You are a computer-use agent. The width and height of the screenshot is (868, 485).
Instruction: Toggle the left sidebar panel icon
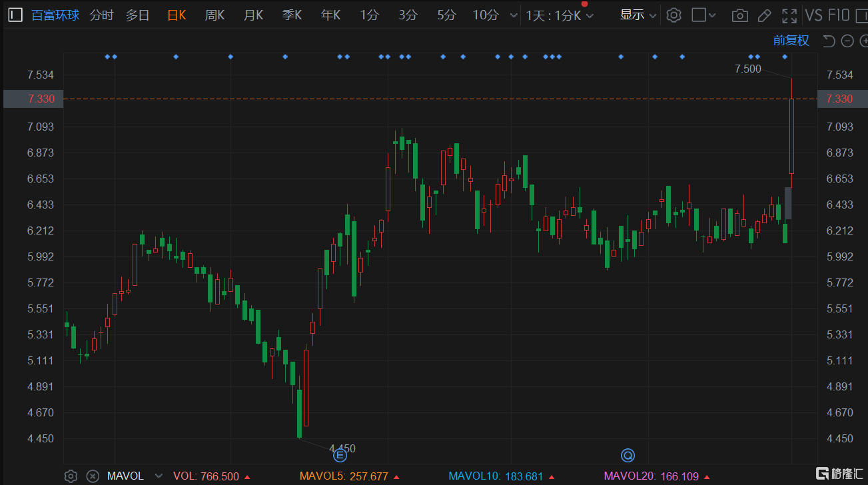pyautogui.click(x=15, y=15)
